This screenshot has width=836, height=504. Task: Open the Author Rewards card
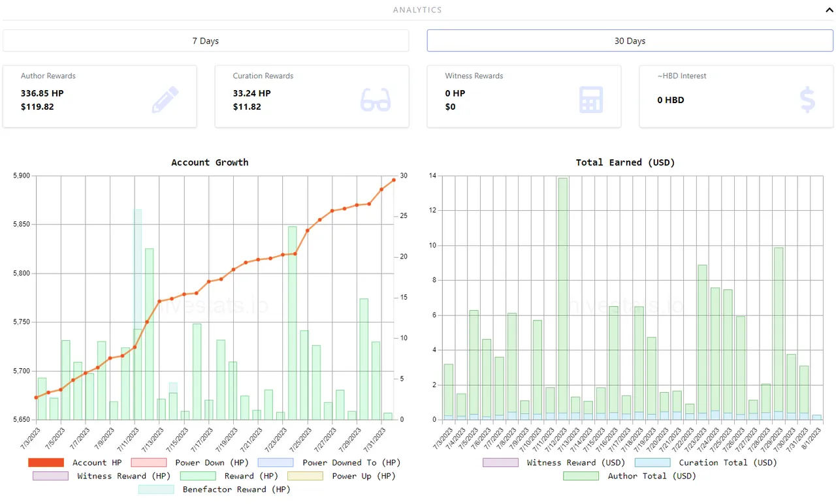[x=99, y=96]
